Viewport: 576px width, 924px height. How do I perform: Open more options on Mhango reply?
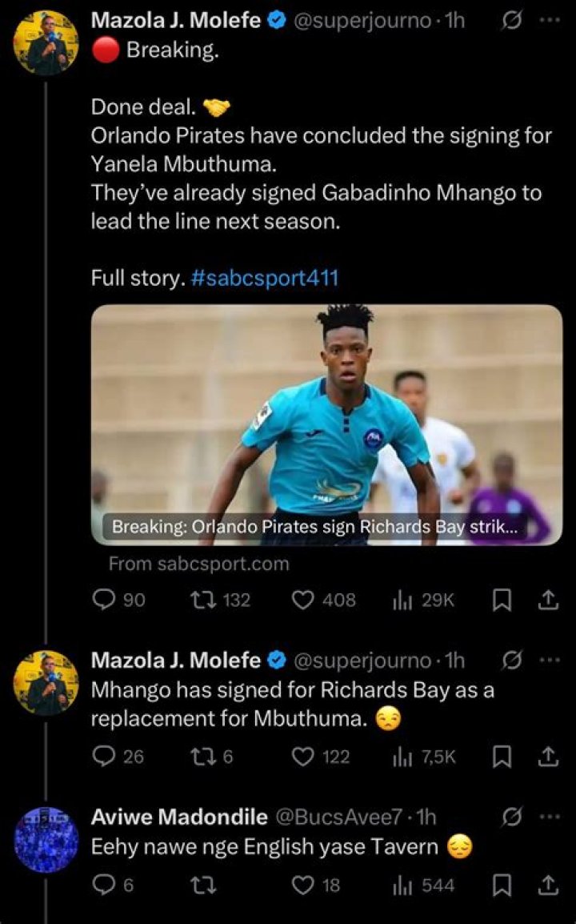pyautogui.click(x=547, y=660)
